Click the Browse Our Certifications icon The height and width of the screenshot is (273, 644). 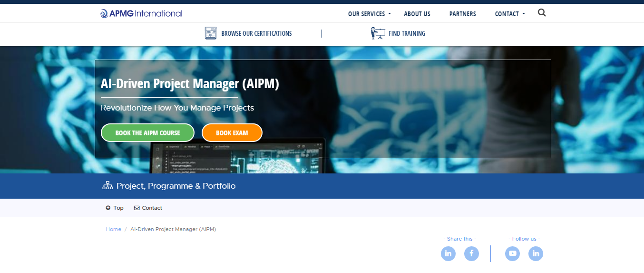pyautogui.click(x=211, y=33)
